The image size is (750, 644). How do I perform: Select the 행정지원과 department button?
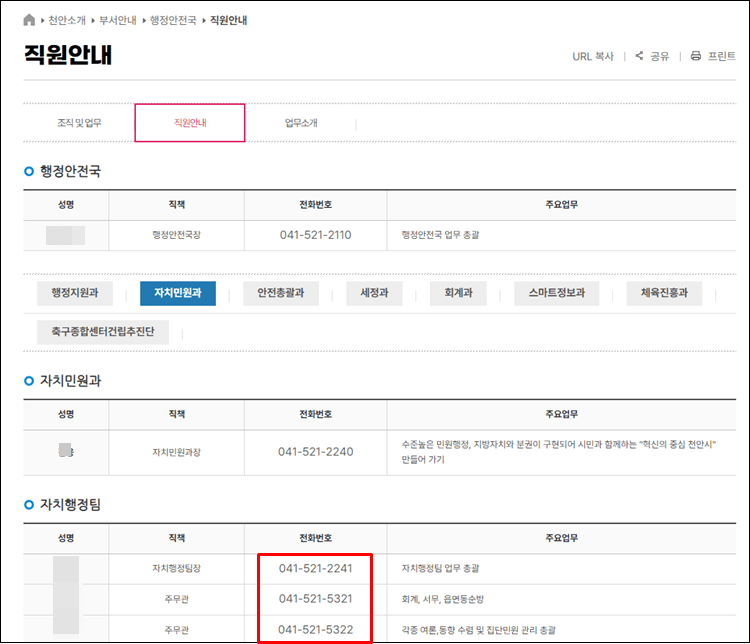pos(75,293)
